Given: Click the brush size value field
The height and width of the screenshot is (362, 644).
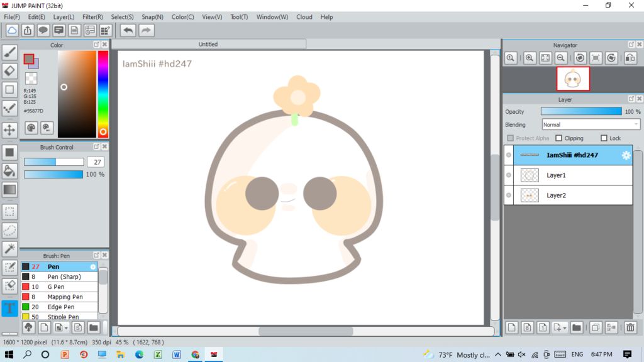Looking at the screenshot, I should point(96,162).
